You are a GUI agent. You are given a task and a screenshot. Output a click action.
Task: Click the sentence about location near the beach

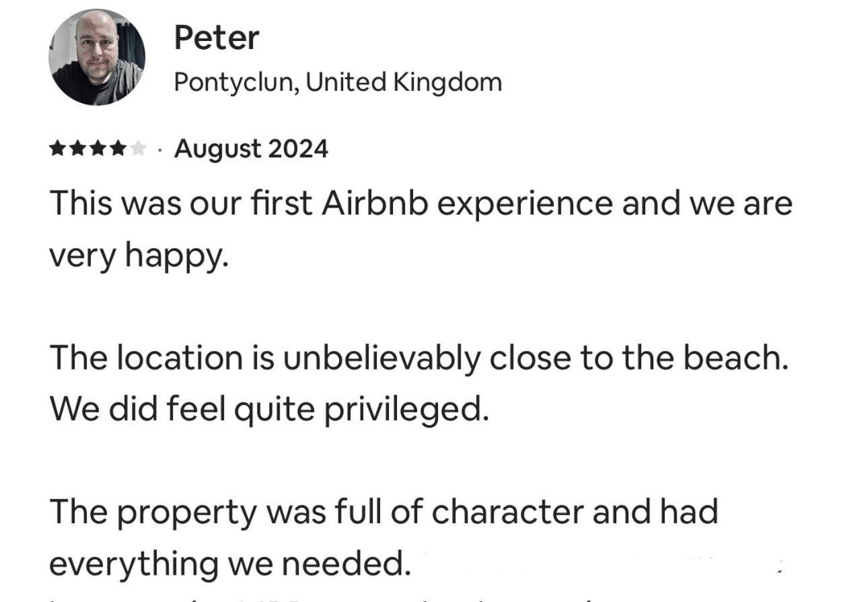[x=418, y=357]
